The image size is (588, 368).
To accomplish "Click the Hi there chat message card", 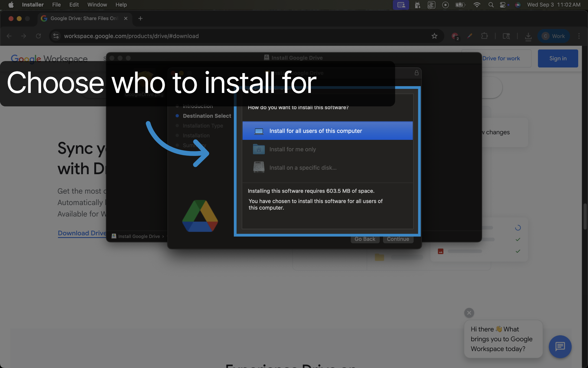I will 503,339.
